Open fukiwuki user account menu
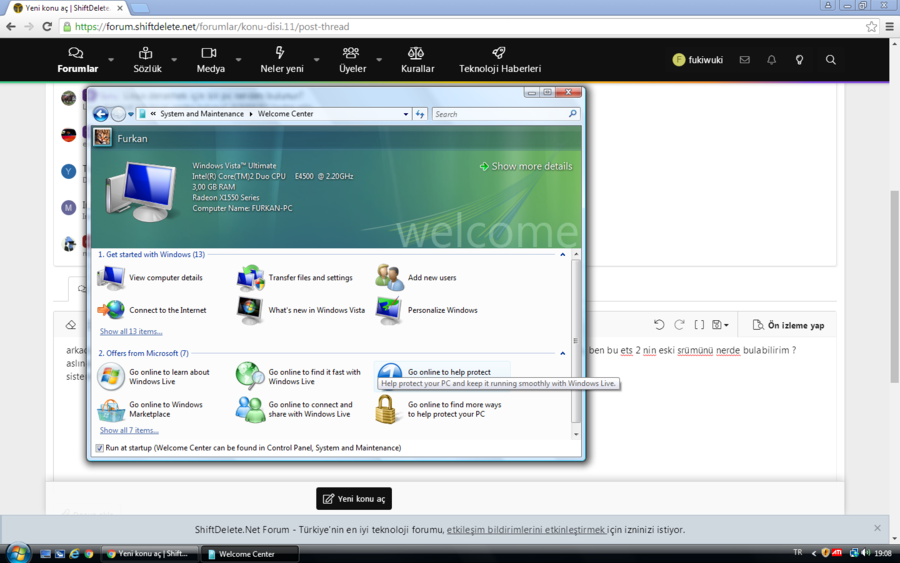 point(697,60)
